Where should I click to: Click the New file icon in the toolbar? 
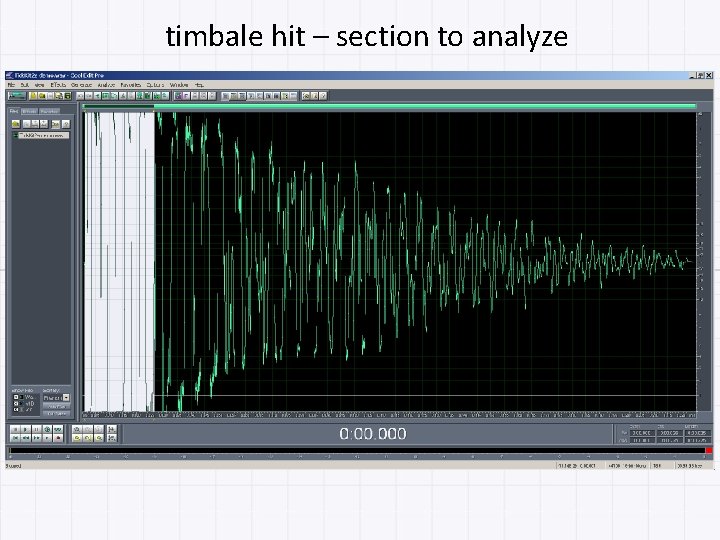[x=33, y=96]
